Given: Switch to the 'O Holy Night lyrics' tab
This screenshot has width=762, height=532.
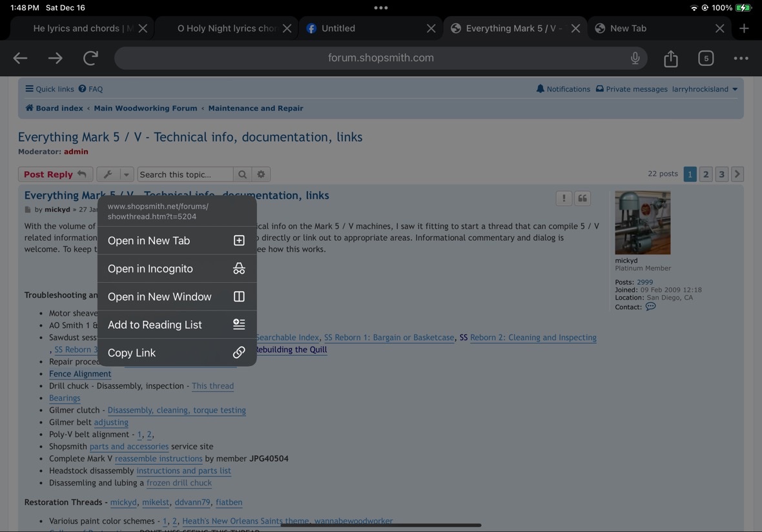Looking at the screenshot, I should [x=226, y=28].
